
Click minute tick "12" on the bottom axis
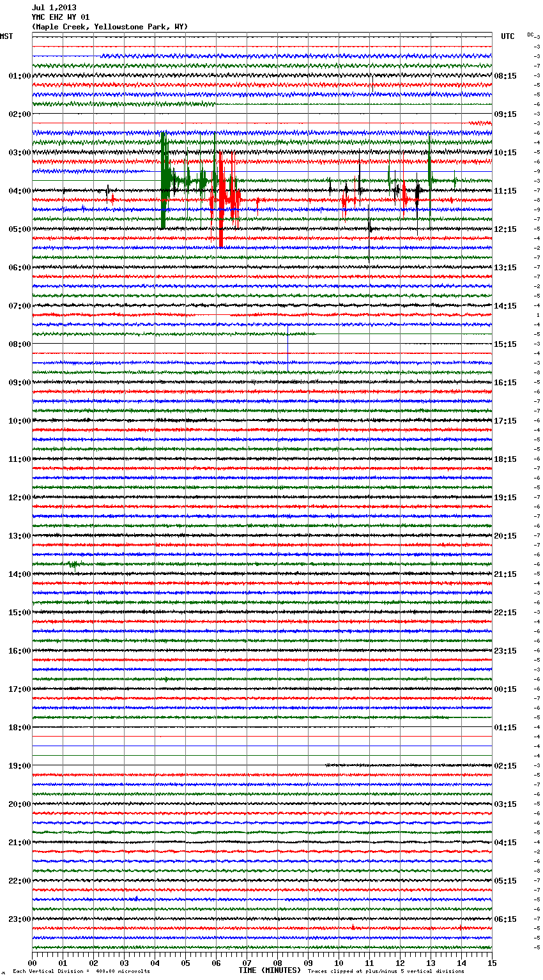click(x=400, y=963)
